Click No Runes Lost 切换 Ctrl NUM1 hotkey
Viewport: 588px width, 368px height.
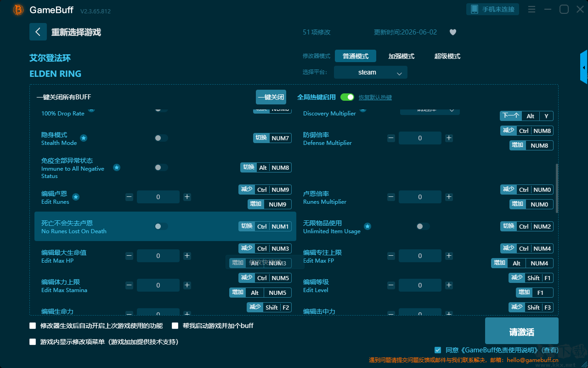coord(265,226)
